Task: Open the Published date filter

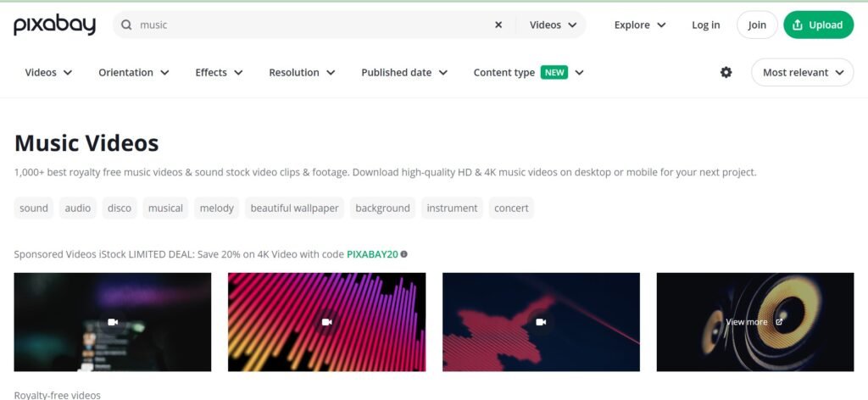Action: pyautogui.click(x=404, y=73)
